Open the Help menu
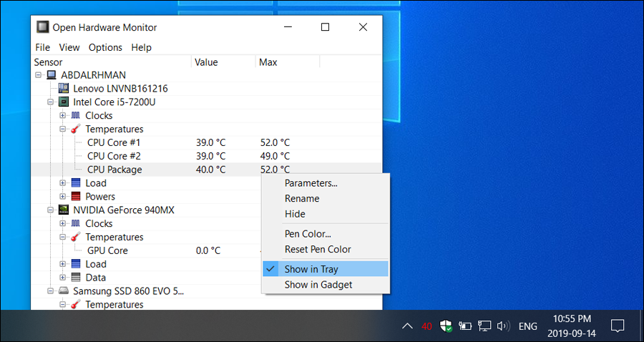The width and height of the screenshot is (644, 342). 141,47
